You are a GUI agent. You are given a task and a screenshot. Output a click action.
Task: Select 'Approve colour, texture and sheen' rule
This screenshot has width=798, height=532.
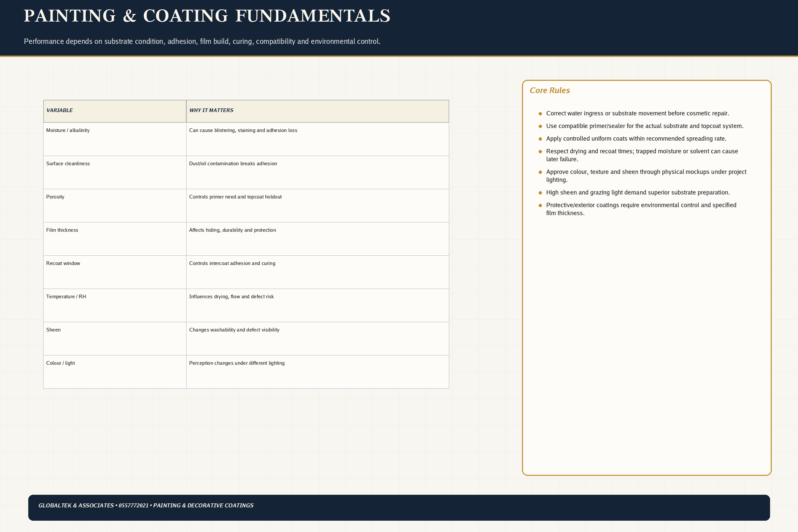646,176
